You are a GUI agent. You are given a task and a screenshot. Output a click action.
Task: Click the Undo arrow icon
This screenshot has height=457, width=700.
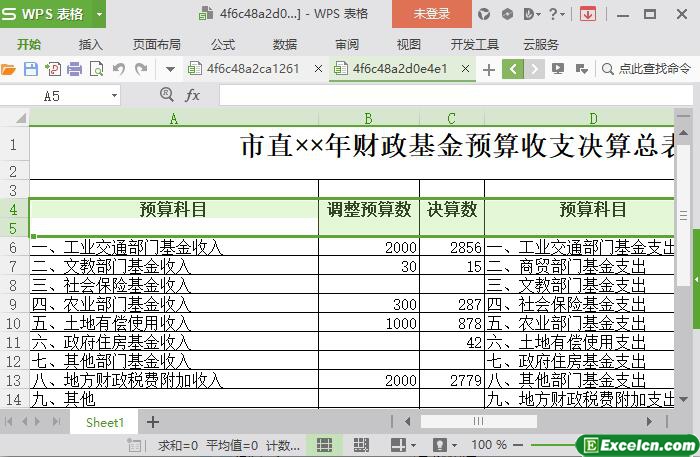[119, 69]
